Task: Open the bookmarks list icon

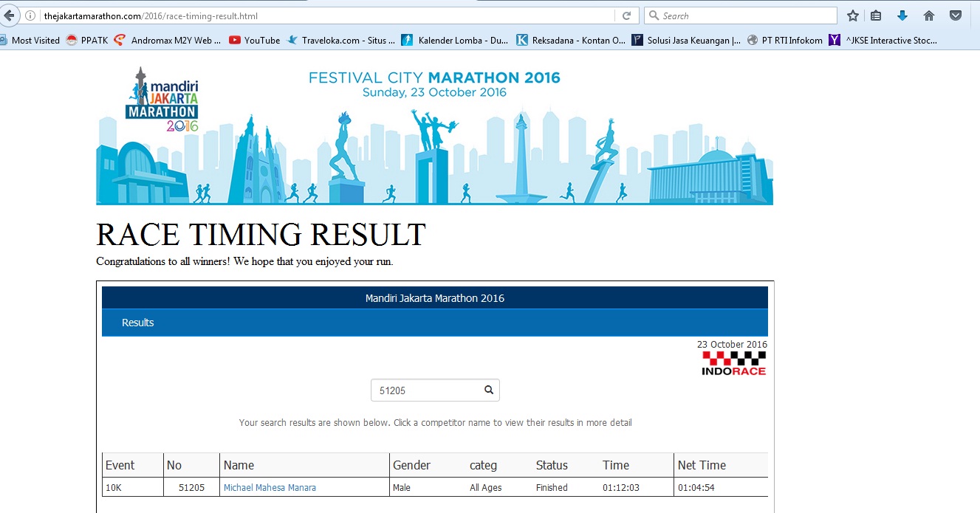Action: click(x=877, y=16)
